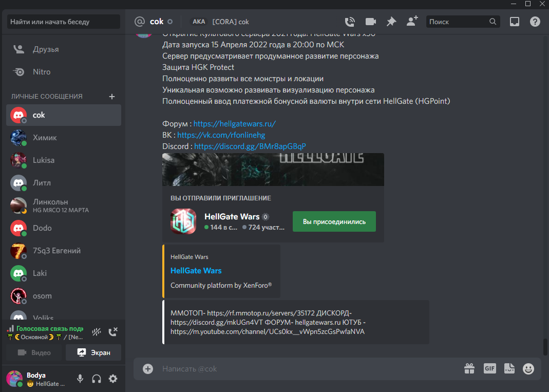
Task: Open conversation with Химик
Action: [x=64, y=138]
